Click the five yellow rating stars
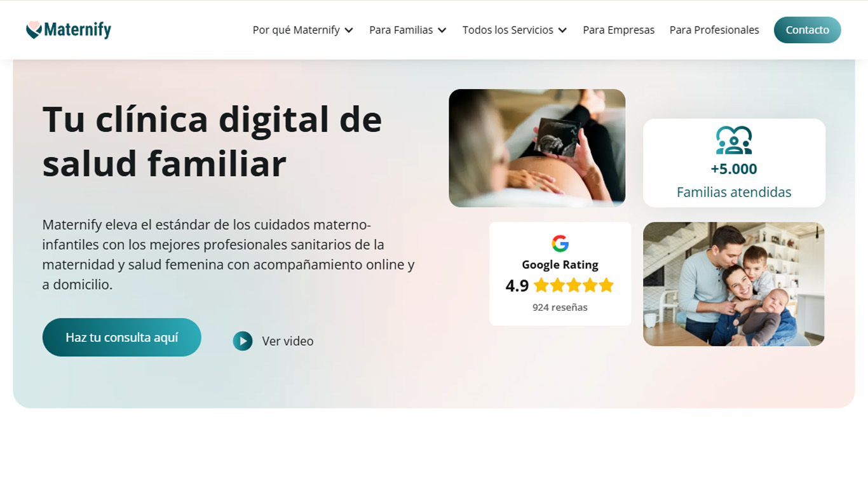Viewport: 868px width, 488px height. 574,285
